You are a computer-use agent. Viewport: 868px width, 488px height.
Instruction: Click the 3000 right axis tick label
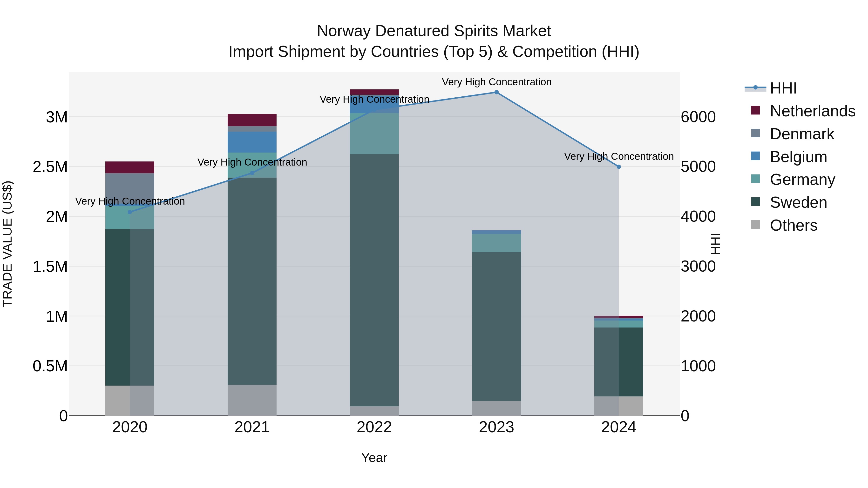pyautogui.click(x=698, y=267)
